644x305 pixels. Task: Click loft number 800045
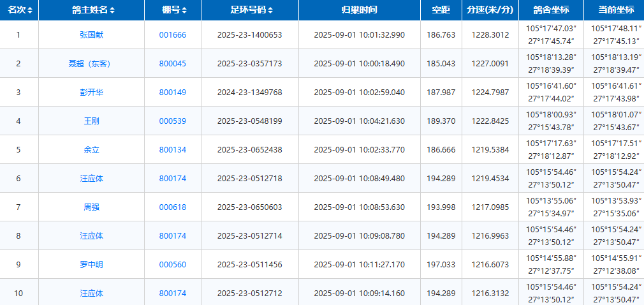172,64
